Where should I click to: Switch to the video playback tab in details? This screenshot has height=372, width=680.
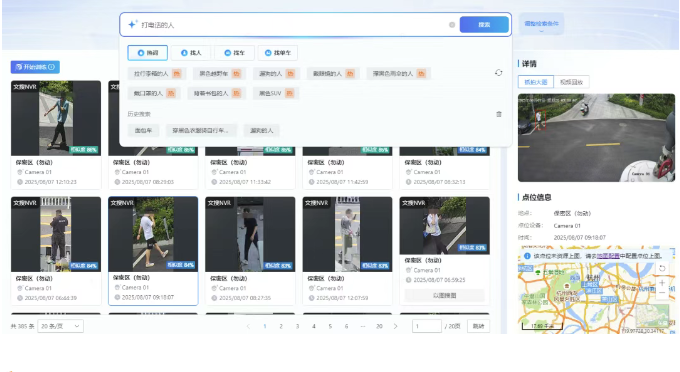coord(572,82)
